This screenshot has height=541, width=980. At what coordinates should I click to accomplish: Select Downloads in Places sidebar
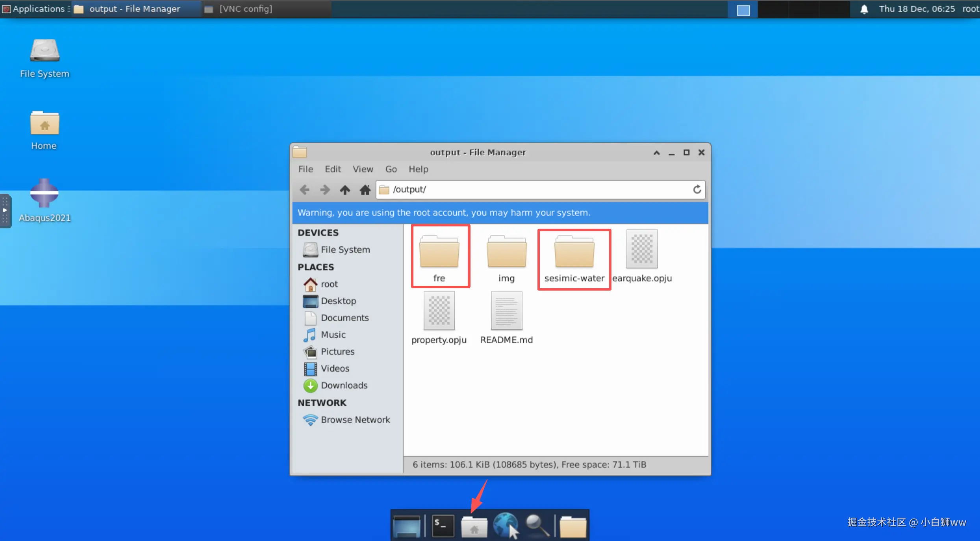coord(344,385)
